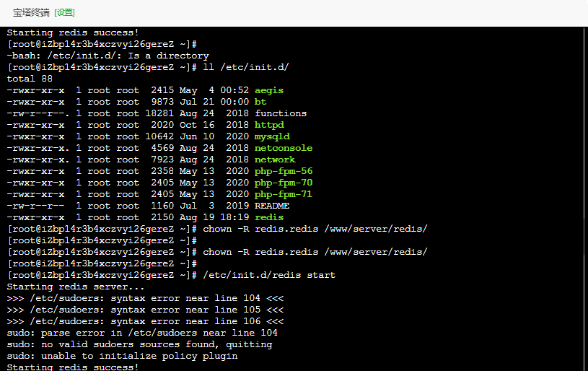Click the '/etc/init.d/redis start' command
This screenshot has height=371, width=588.
269,275
